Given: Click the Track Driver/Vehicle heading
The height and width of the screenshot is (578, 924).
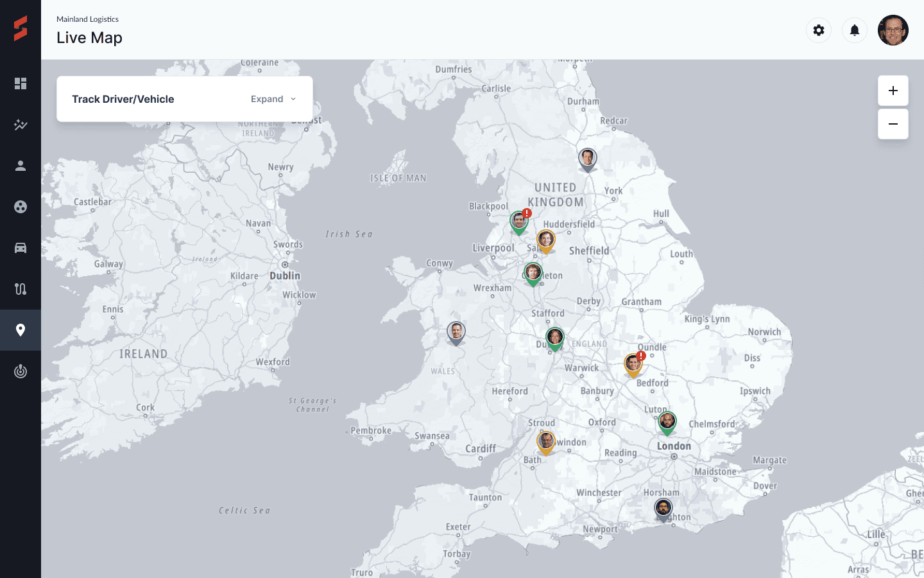Looking at the screenshot, I should 123,99.
